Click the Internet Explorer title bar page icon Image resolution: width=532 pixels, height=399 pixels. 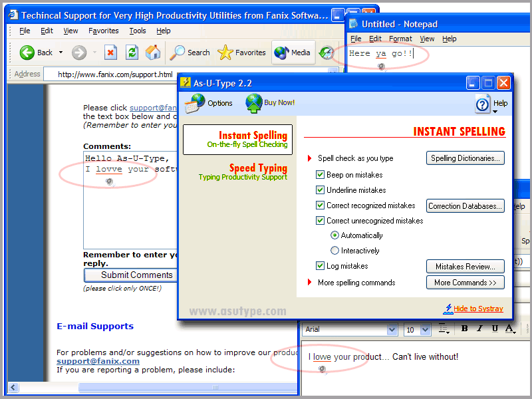(x=13, y=15)
